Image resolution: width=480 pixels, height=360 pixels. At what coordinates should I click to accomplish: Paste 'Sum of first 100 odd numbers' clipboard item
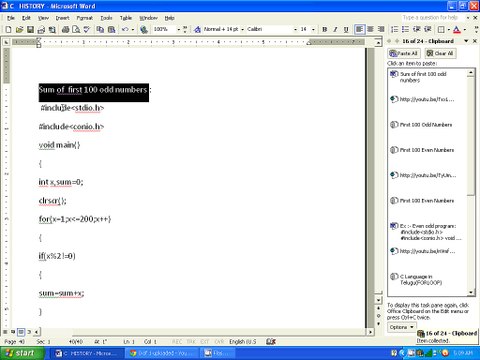tap(427, 77)
